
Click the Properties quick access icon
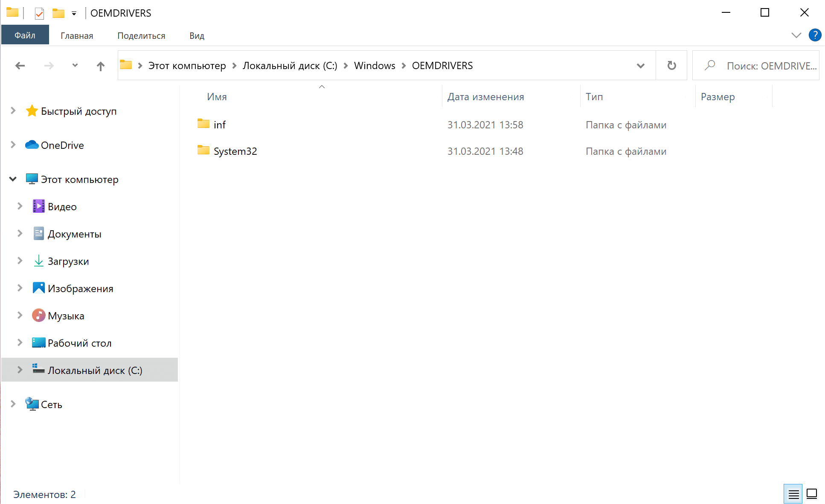[39, 13]
